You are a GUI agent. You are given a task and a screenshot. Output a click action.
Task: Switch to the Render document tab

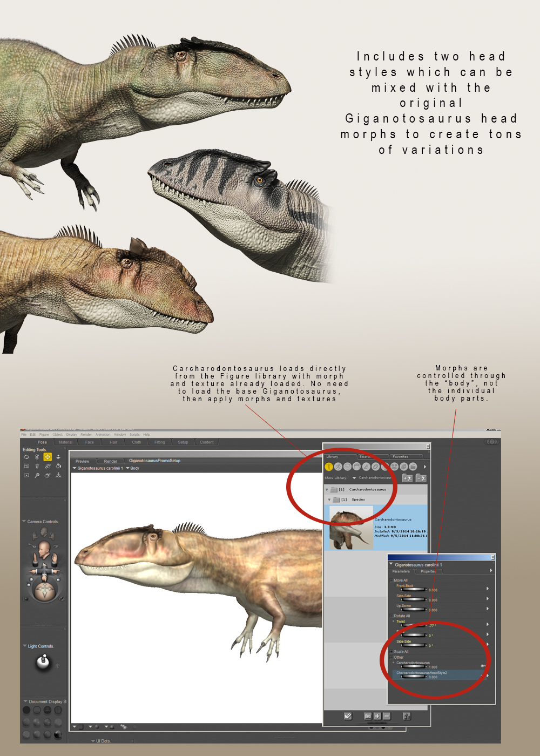click(111, 461)
